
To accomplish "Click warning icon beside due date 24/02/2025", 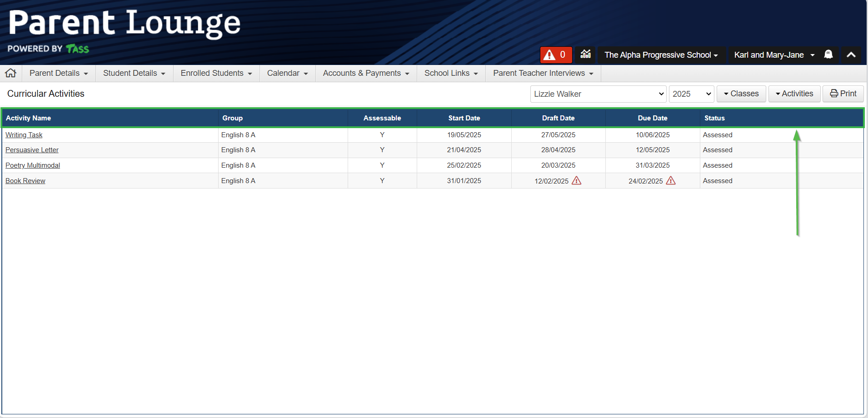I will coord(670,181).
